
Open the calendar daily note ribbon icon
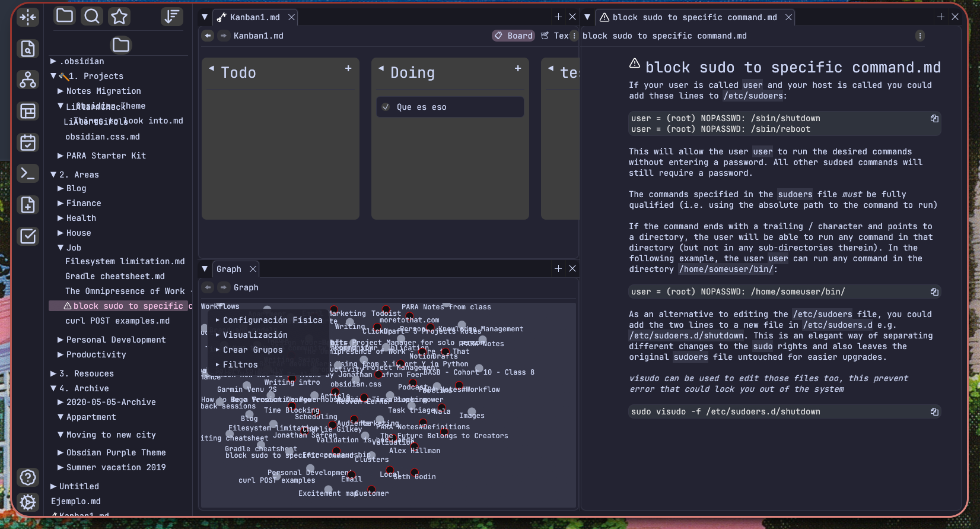28,142
